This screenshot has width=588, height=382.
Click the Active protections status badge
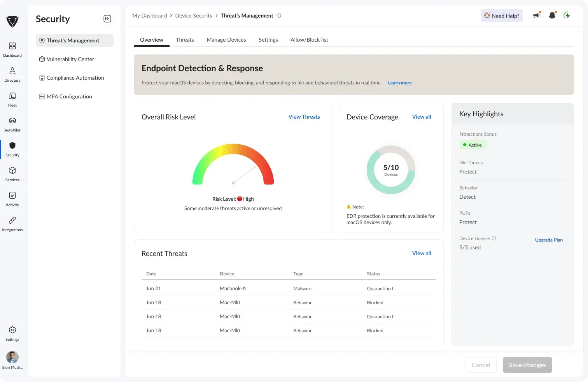coord(472,145)
